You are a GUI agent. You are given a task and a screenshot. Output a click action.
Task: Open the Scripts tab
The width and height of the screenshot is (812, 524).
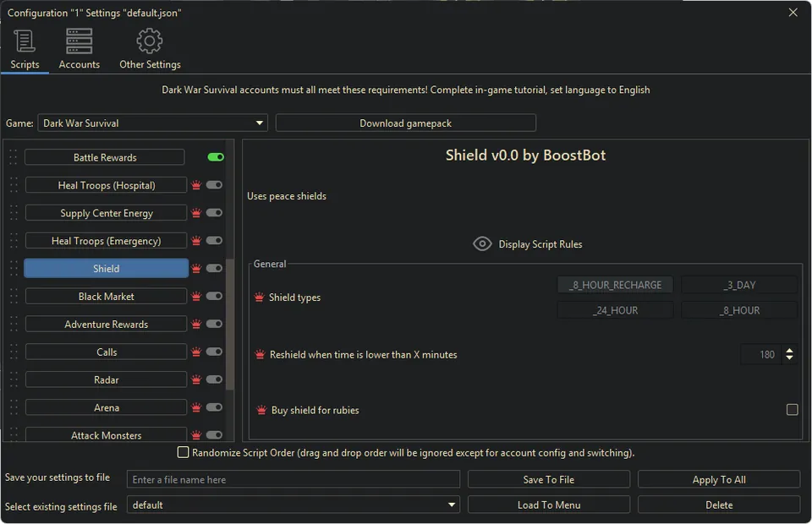[25, 50]
